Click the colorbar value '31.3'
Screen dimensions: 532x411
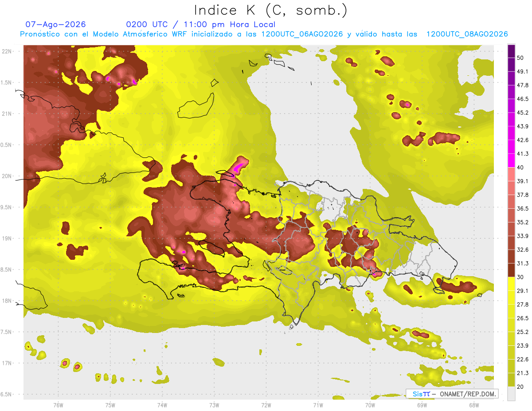pos(523,264)
